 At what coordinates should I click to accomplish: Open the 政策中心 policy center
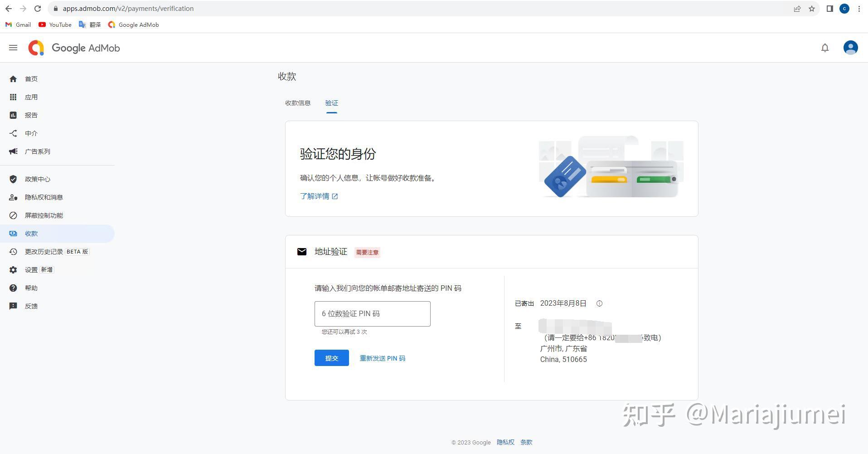(x=38, y=179)
